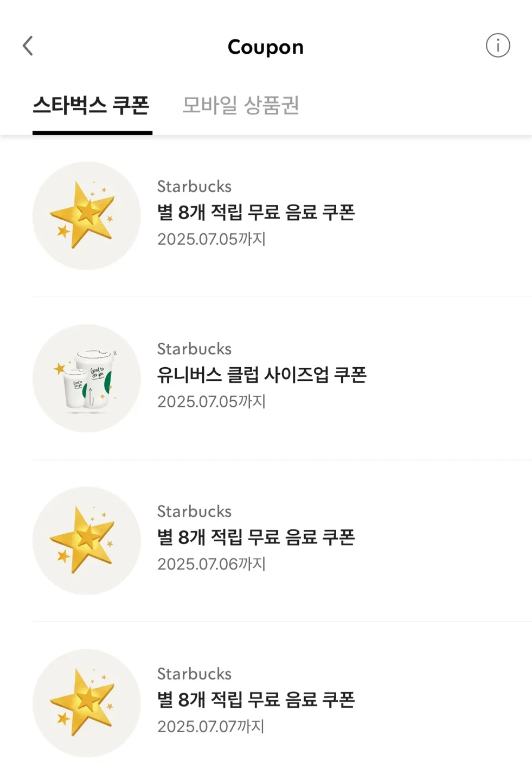This screenshot has height=781, width=532.
Task: Click expiry date under 유니버스 클럽 사이즈업 쿠폰
Action: [x=211, y=401]
